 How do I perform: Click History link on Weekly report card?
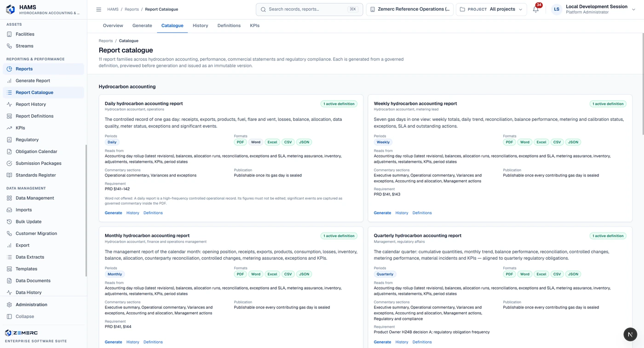[402, 213]
